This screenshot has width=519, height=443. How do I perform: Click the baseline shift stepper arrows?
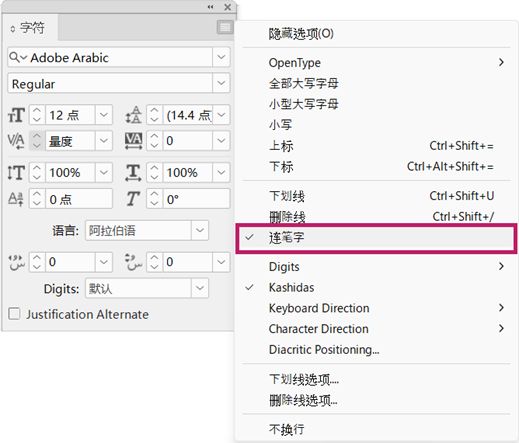tap(37, 199)
